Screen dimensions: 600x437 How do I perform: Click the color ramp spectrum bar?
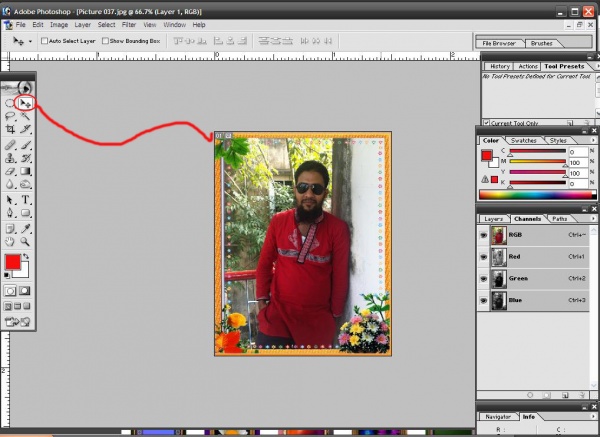[536, 195]
